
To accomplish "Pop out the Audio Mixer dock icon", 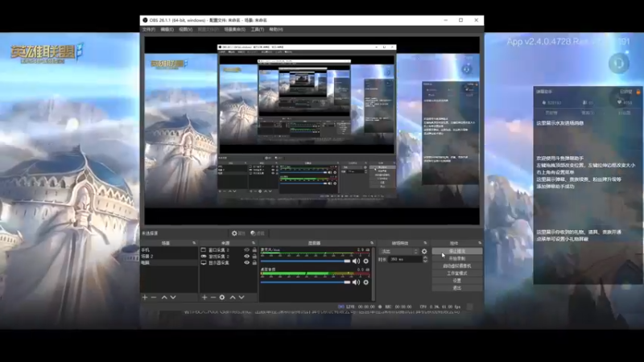I will pos(372,243).
